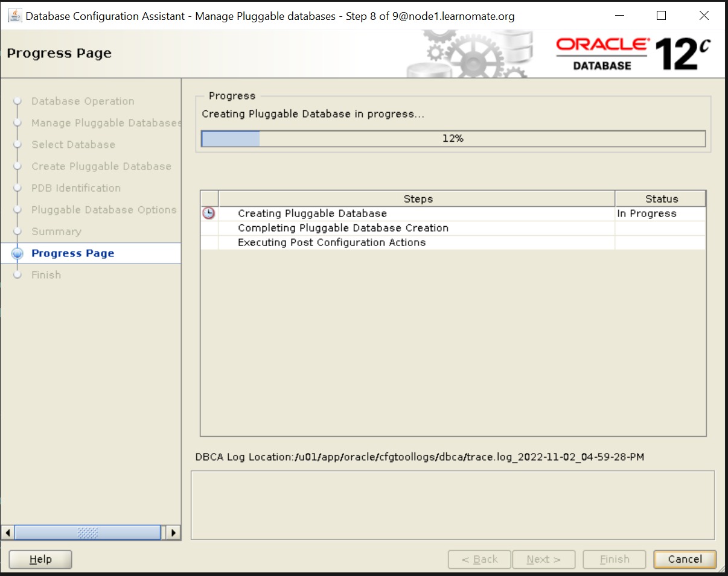Click the 12% progress bar
Viewport: 728px width, 576px height.
pyautogui.click(x=453, y=139)
